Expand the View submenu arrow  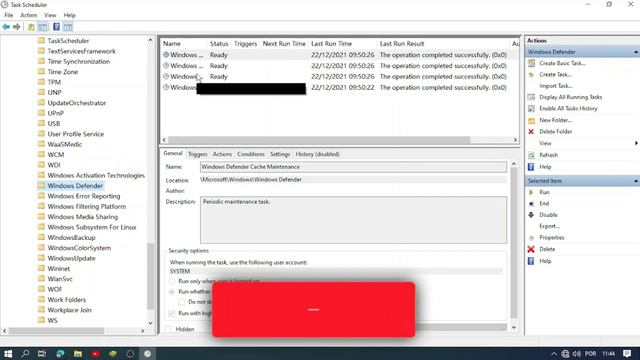[x=636, y=143]
